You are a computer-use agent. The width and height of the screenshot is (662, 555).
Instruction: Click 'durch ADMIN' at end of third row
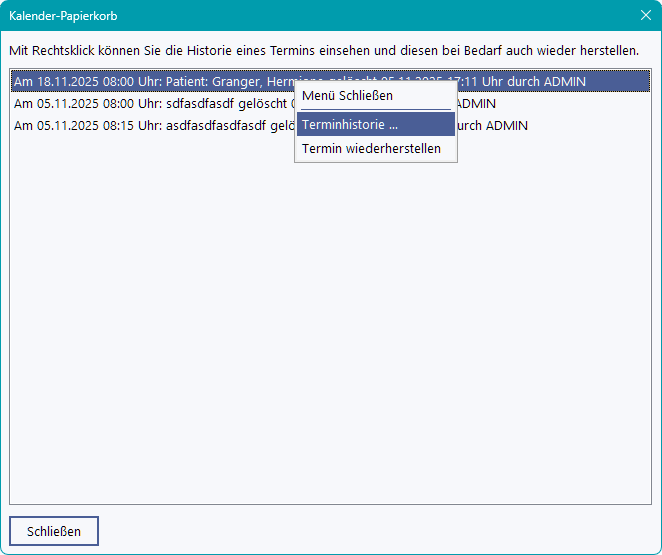pos(492,125)
